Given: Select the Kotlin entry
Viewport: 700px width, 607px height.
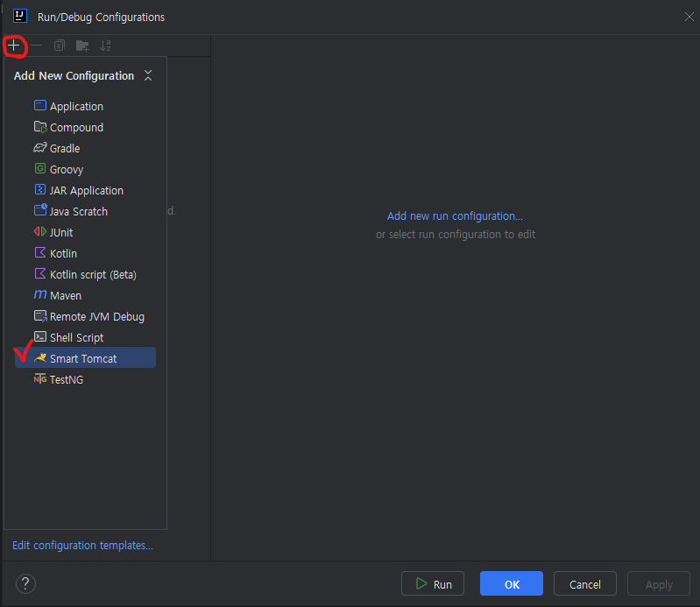Looking at the screenshot, I should (85, 253).
